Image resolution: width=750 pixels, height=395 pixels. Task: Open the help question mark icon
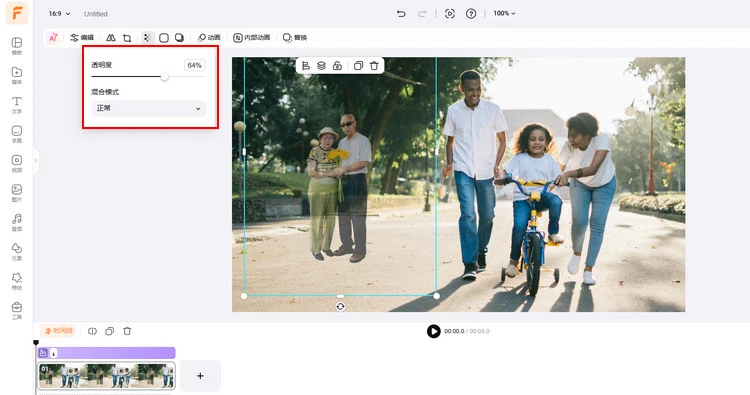tap(471, 14)
